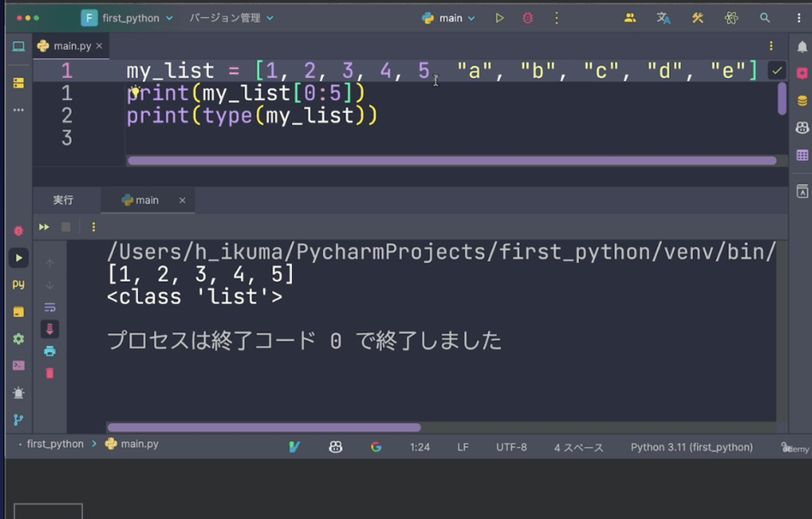Open the Database tool window
This screenshot has height=519, width=812.
point(802,101)
